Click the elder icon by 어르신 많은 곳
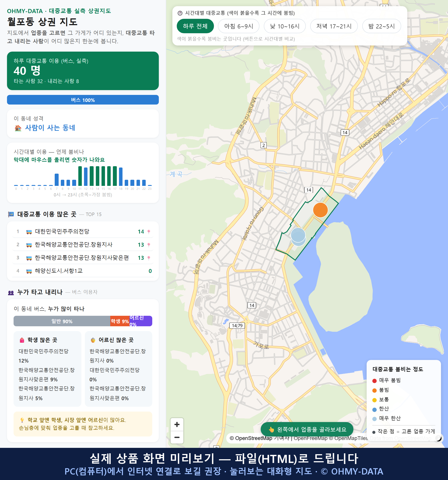The width and height of the screenshot is (448, 480). click(x=93, y=340)
